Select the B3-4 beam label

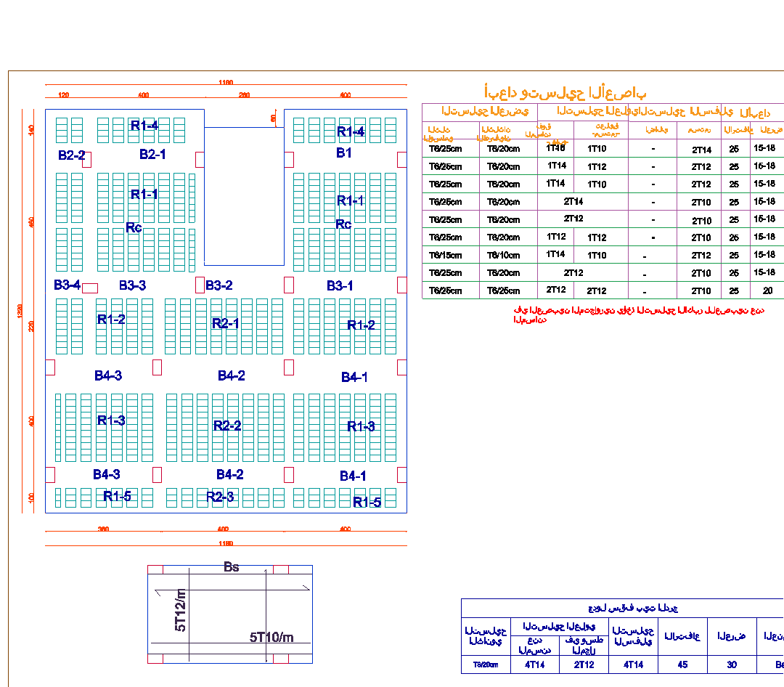(x=67, y=285)
